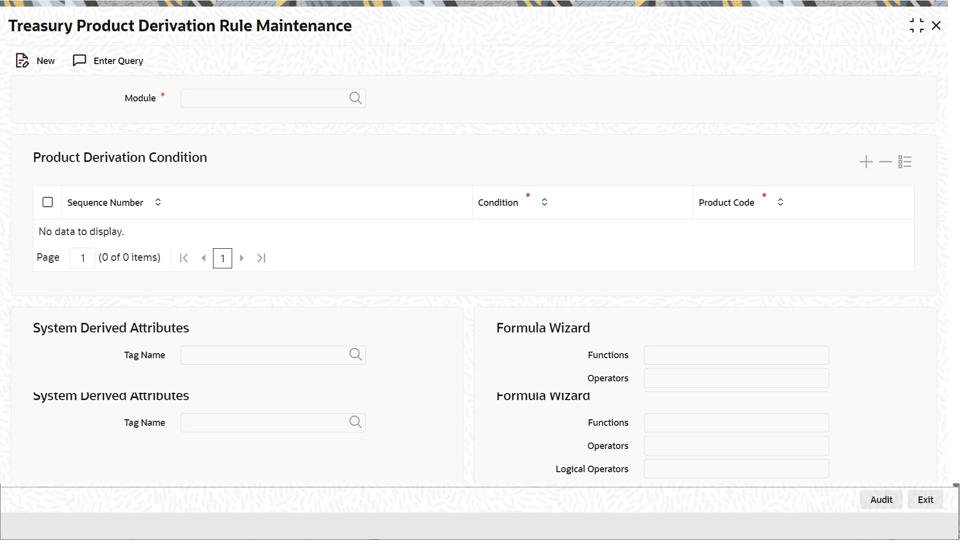Click the Logical Operators label
The image size is (960, 560).
tap(592, 469)
